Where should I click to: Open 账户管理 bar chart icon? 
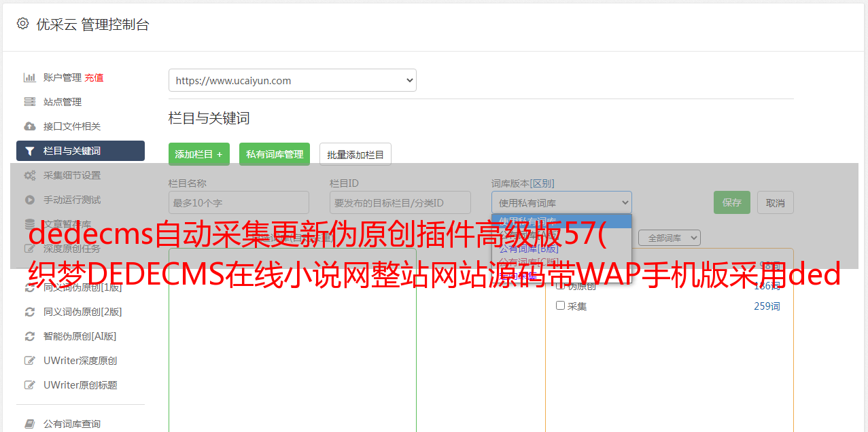pyautogui.click(x=29, y=77)
